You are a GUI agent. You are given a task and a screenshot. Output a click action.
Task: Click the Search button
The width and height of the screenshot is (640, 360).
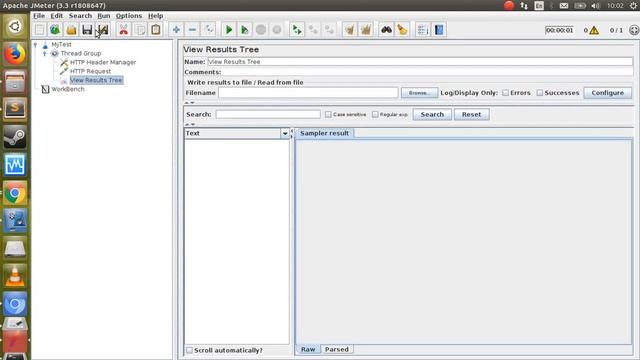click(x=432, y=114)
